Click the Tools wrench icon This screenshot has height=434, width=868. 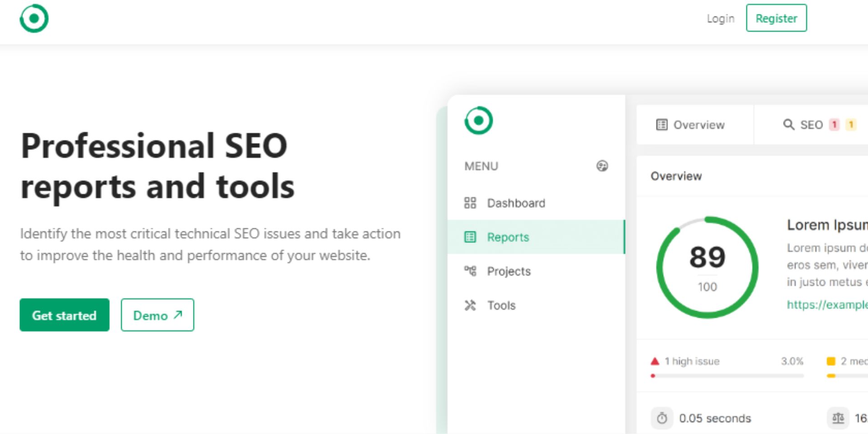pyautogui.click(x=470, y=306)
